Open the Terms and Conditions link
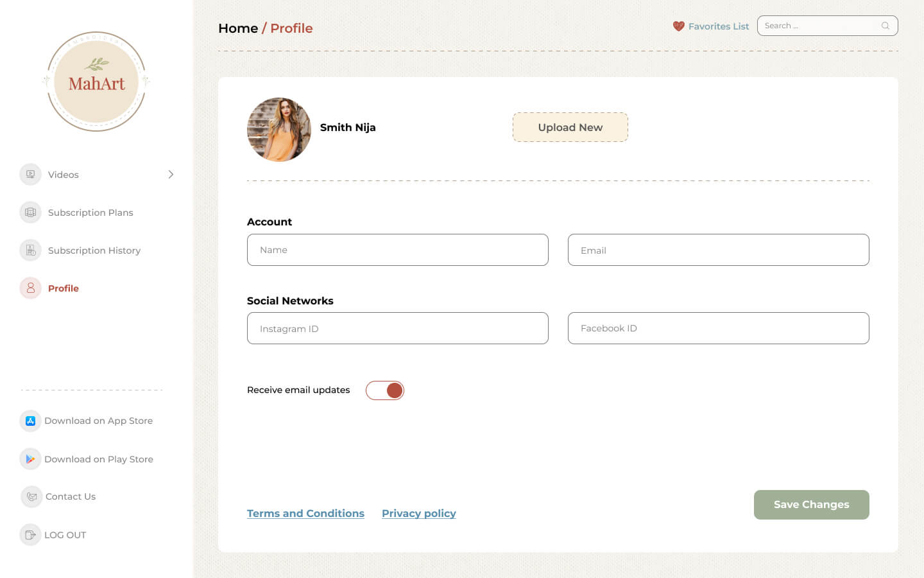The image size is (924, 578). coord(305,513)
